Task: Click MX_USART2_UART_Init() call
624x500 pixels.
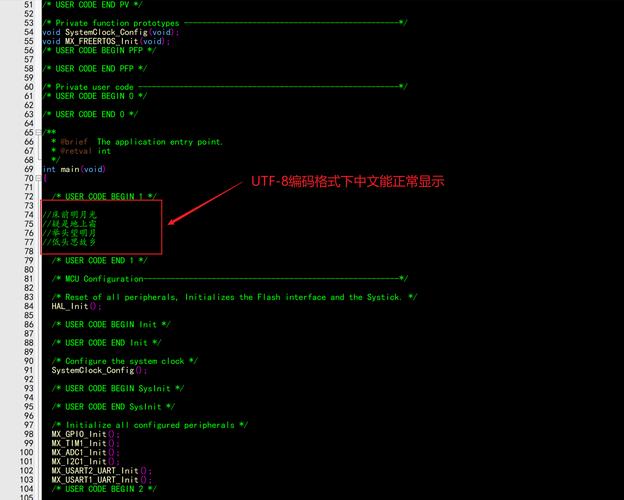Action: tap(101, 471)
